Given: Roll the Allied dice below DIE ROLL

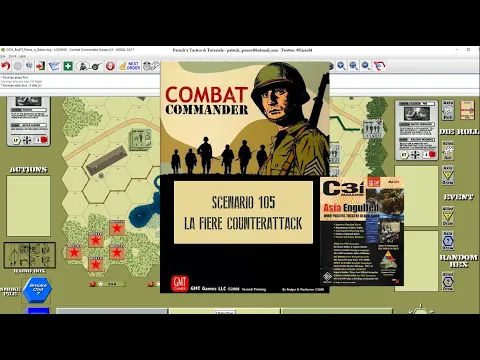Looking at the screenshot, I should 448,150.
